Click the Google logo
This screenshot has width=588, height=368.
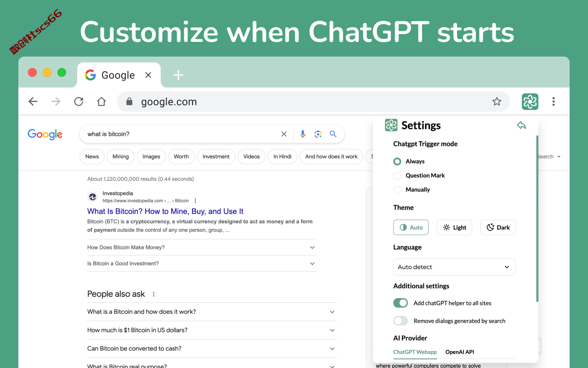(45, 134)
